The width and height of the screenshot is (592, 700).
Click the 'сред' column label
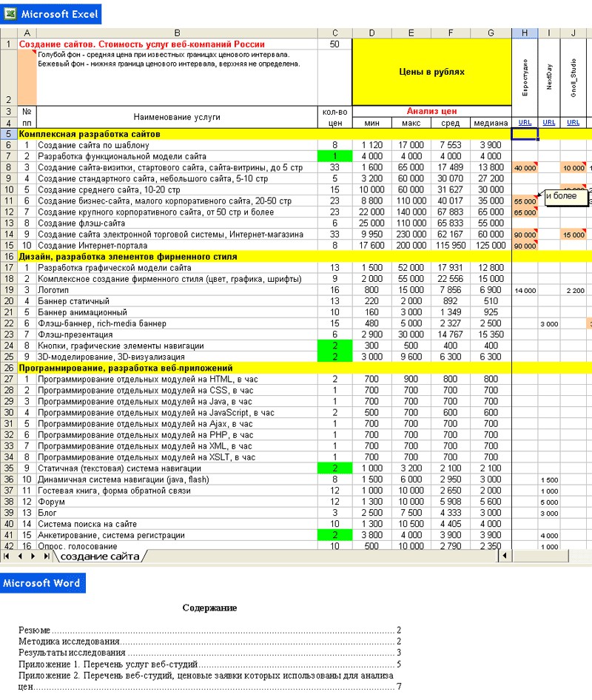click(451, 123)
